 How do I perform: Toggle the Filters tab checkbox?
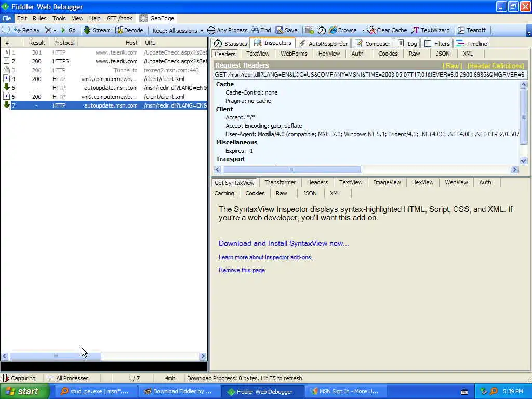click(428, 44)
